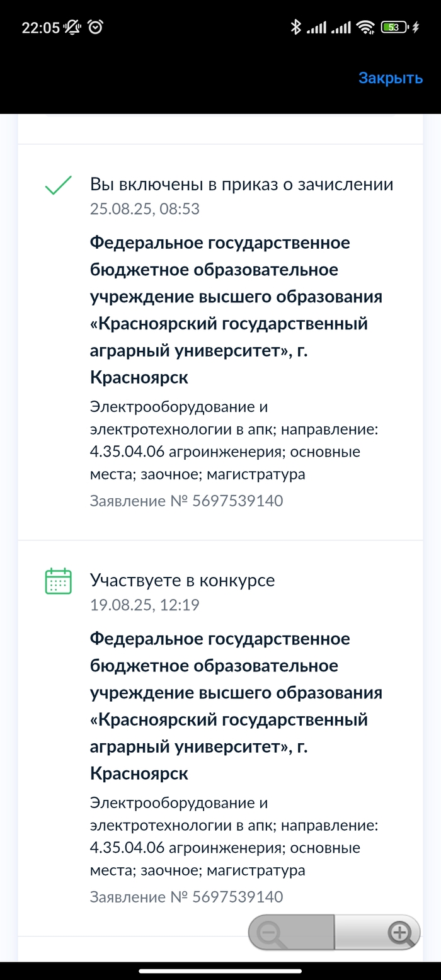The width and height of the screenshot is (441, 980).
Task: Tap the silent mode bell icon
Action: (x=73, y=27)
